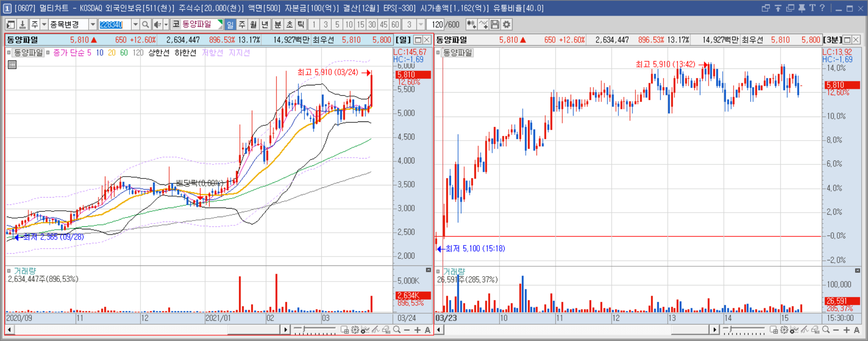Click the grid table icon under legend
Image resolution: width=868 pixels, height=341 pixels.
(x=12, y=64)
